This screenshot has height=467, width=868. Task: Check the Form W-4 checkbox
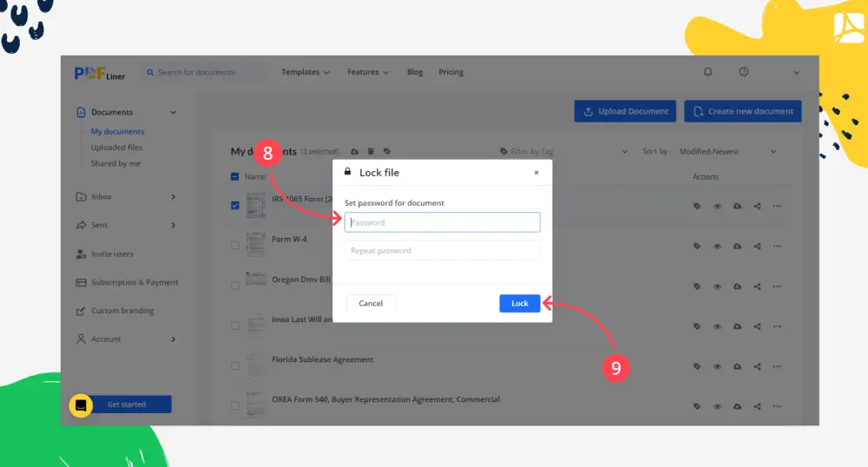235,245
